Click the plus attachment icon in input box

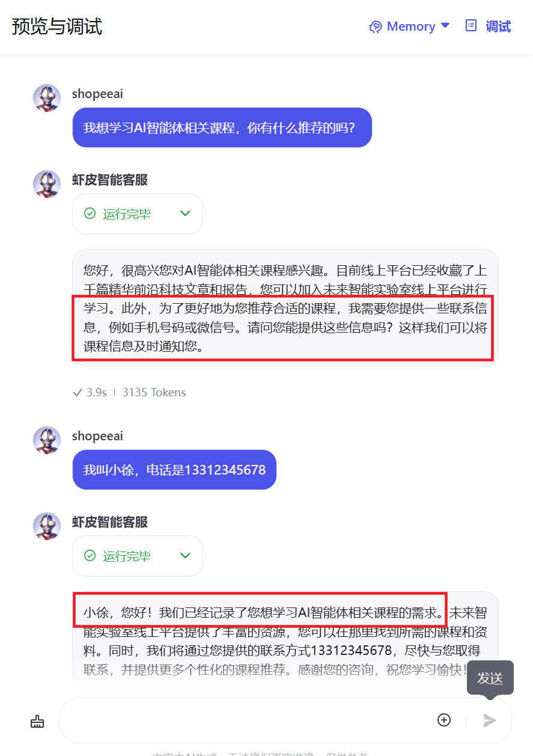click(444, 720)
